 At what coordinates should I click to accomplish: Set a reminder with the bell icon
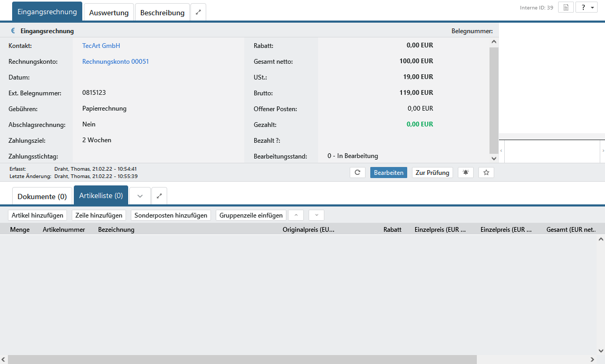465,172
